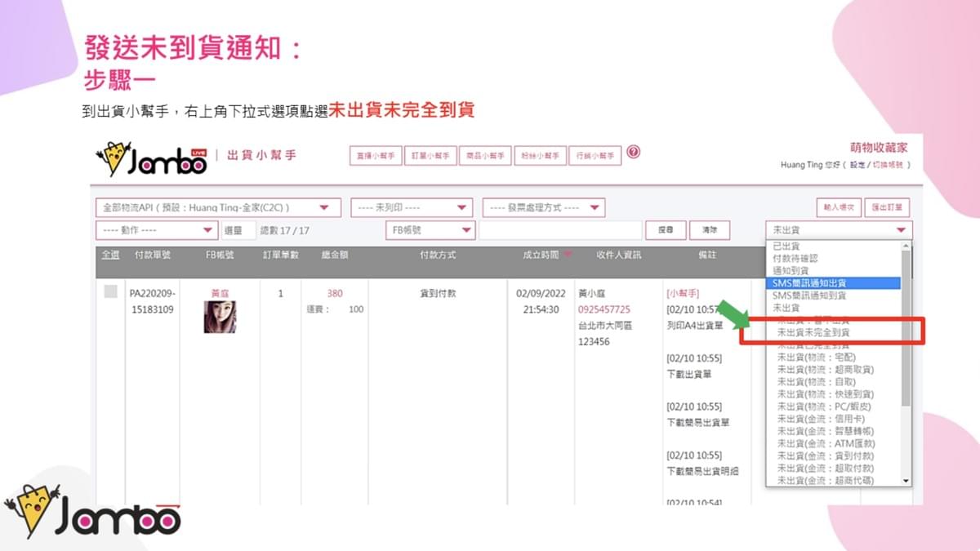The height and width of the screenshot is (551, 980).
Task: Expand the 全部物流API logistics dropdown
Action: click(x=218, y=207)
